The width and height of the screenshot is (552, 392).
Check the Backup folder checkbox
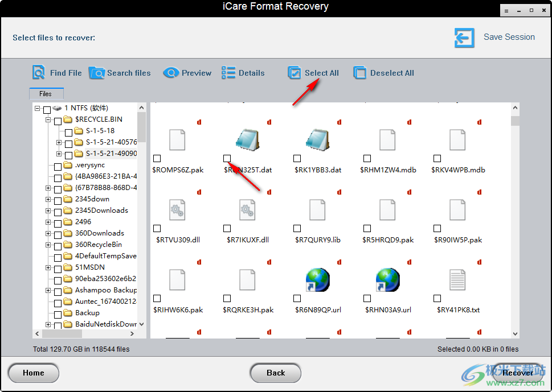point(58,314)
